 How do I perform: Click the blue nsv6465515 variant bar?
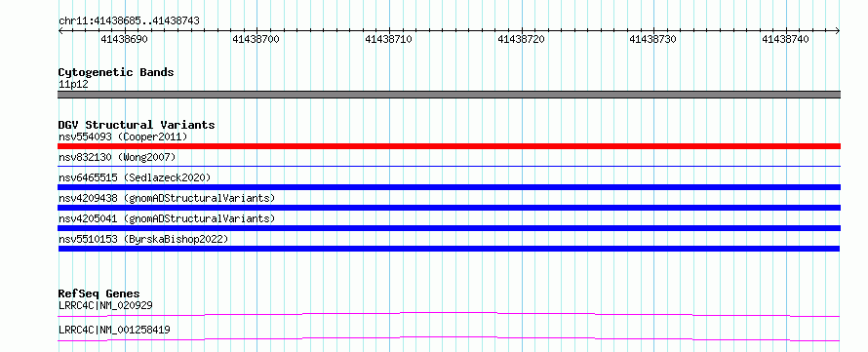[449, 187]
